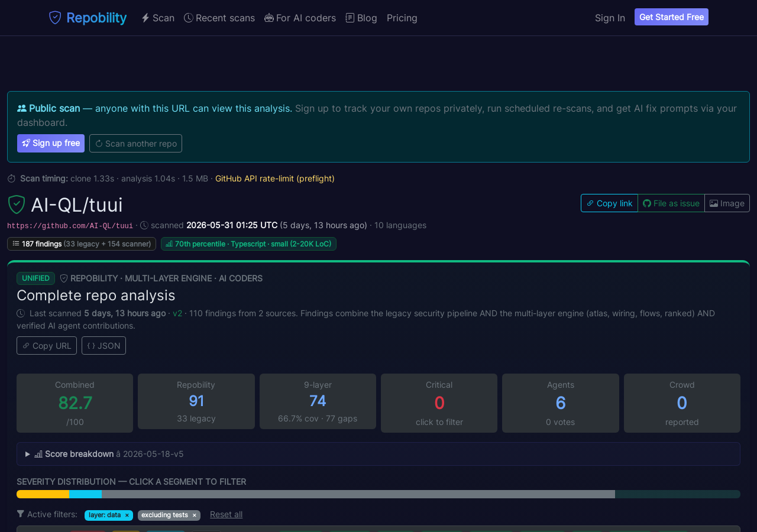Select the Crowd 0 reported card
The height and width of the screenshot is (532, 757).
(x=682, y=403)
